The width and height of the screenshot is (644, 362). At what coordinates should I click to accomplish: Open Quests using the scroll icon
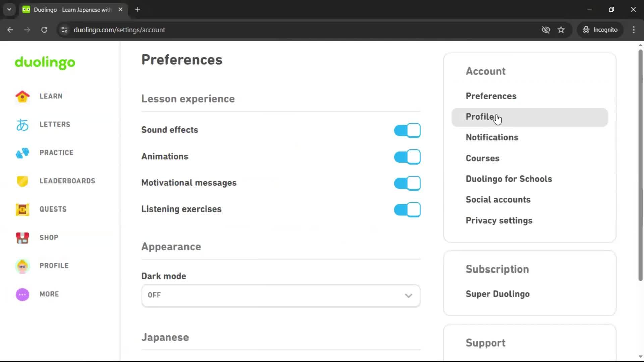[22, 209]
